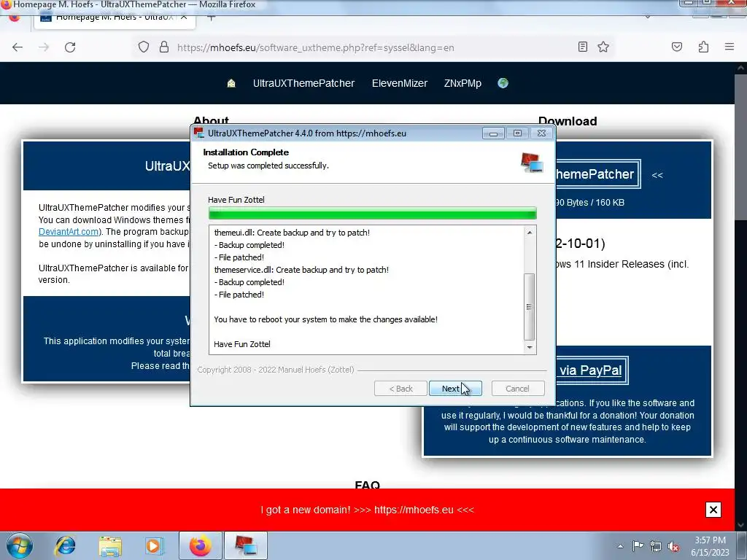Click the Firefox forward arrow
The width and height of the screenshot is (747, 560).
(x=44, y=47)
